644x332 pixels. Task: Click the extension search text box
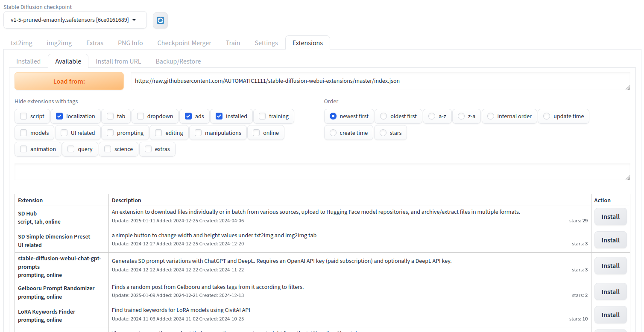click(x=320, y=172)
